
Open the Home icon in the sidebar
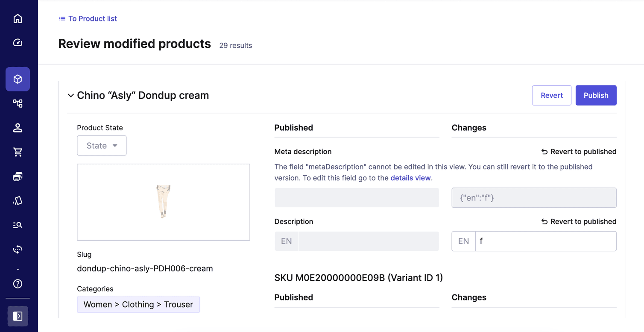(18, 18)
